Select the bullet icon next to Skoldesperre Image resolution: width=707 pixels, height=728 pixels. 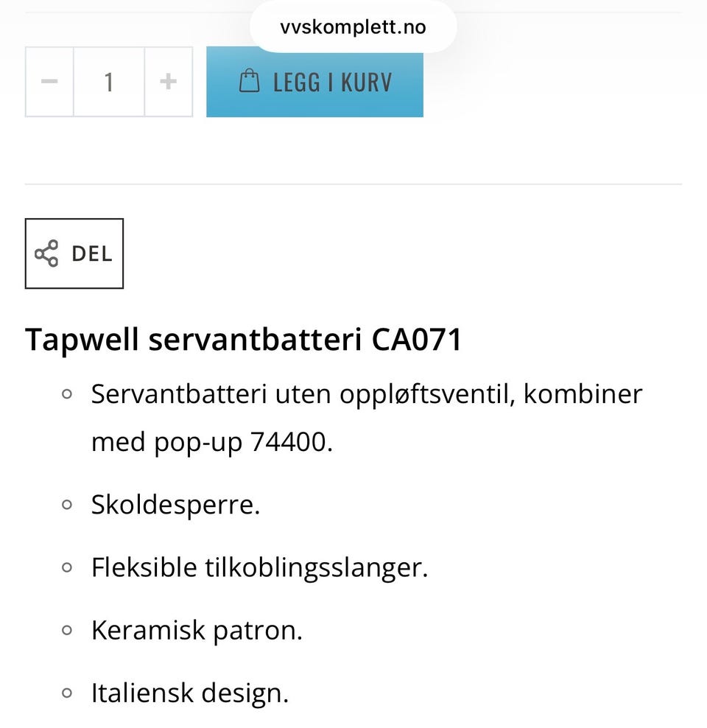point(67,503)
